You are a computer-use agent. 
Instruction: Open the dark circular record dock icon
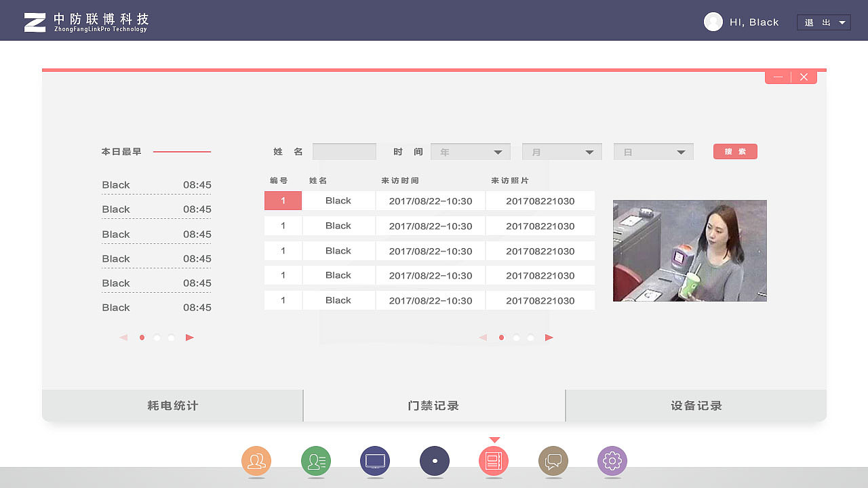(x=435, y=462)
